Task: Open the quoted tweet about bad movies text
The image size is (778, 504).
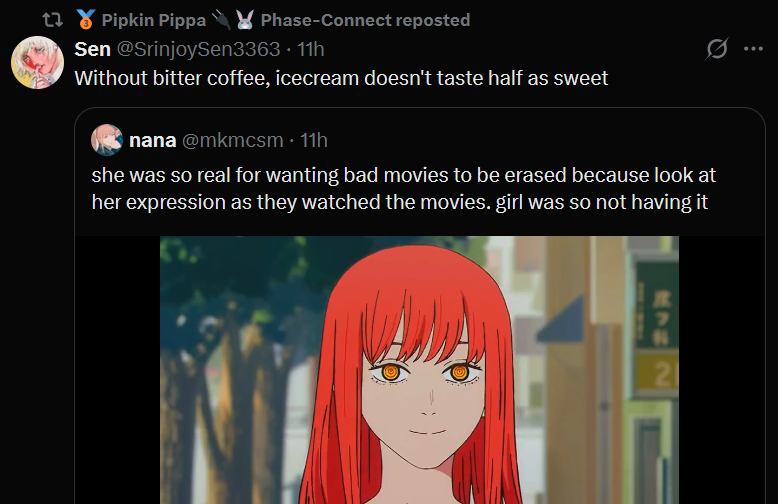Action: click(x=403, y=189)
